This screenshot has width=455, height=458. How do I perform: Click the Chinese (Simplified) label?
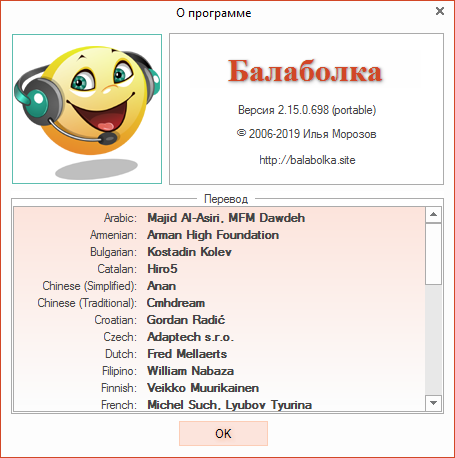pyautogui.click(x=90, y=286)
